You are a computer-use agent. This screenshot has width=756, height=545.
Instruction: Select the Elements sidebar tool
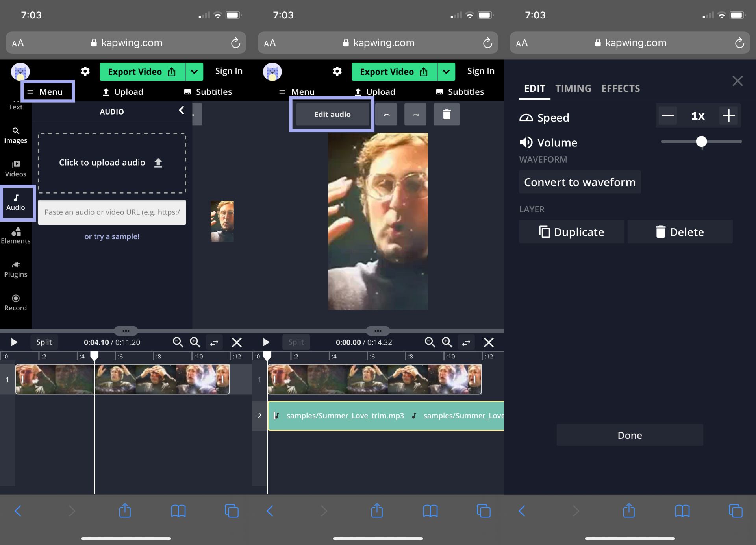click(16, 236)
